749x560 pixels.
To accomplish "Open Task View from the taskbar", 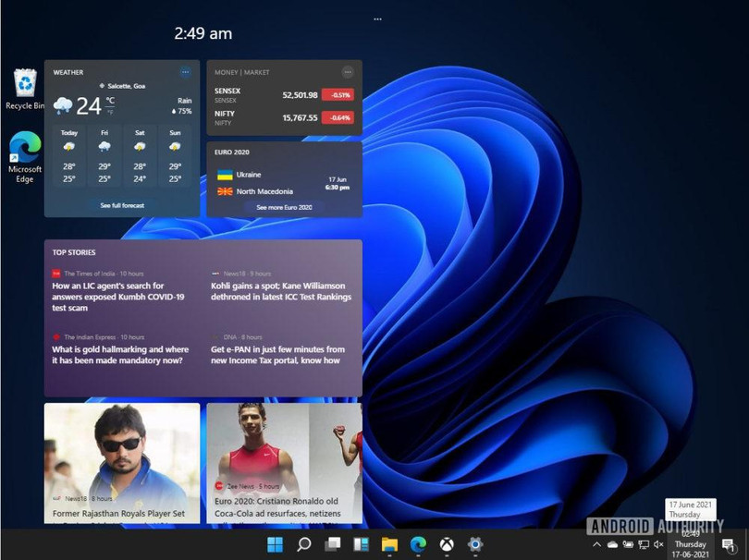I will 332,544.
